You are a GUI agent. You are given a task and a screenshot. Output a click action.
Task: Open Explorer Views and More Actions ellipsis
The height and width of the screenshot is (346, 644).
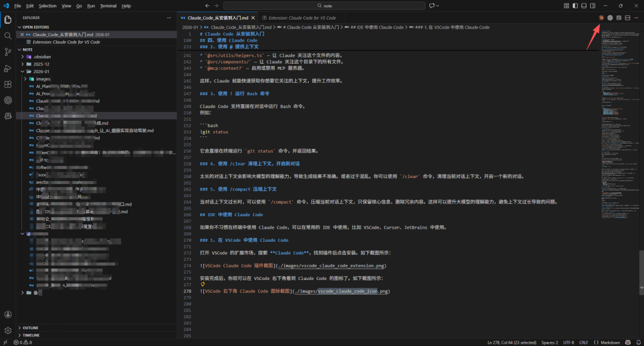169,18
